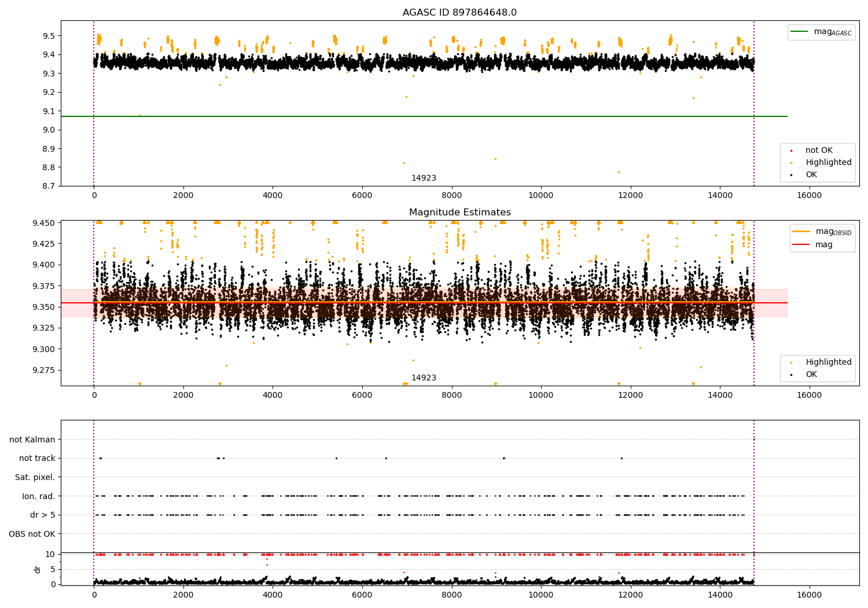Click the '14923' label in the middle plot

pos(424,378)
